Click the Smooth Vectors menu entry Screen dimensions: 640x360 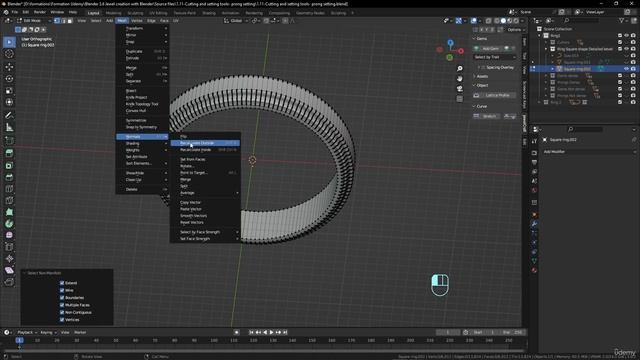point(205,216)
